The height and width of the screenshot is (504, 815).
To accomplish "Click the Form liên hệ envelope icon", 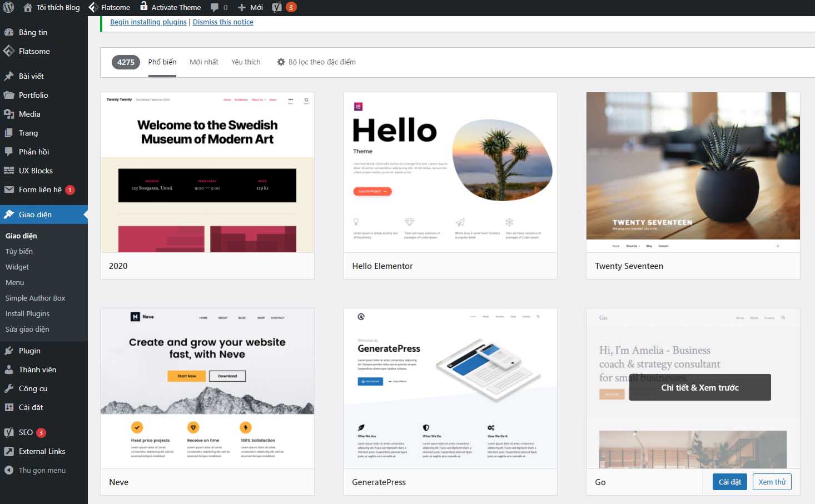I will (x=9, y=189).
